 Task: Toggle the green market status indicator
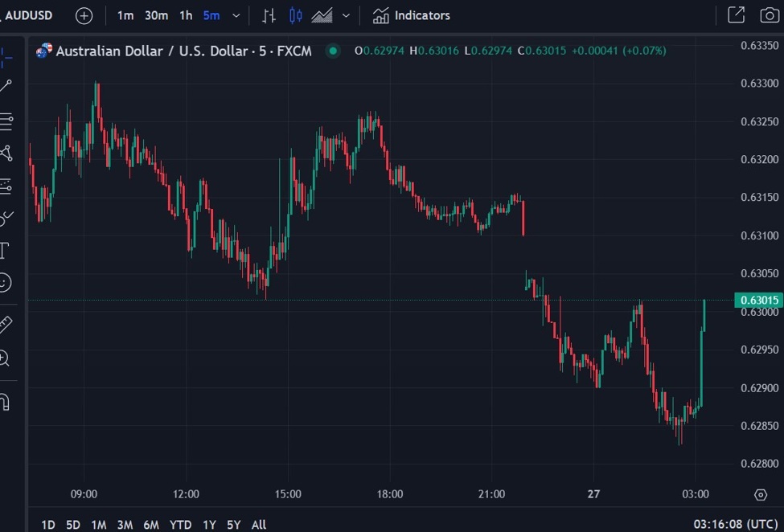click(x=333, y=51)
